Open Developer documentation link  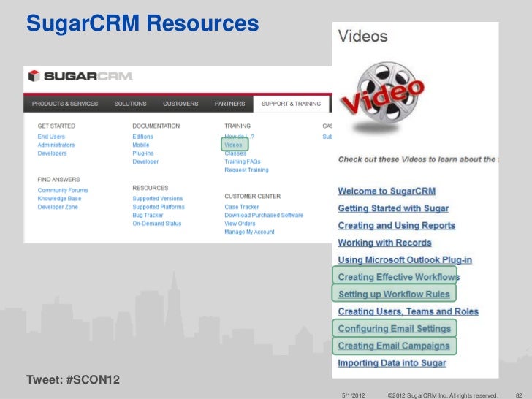click(145, 161)
